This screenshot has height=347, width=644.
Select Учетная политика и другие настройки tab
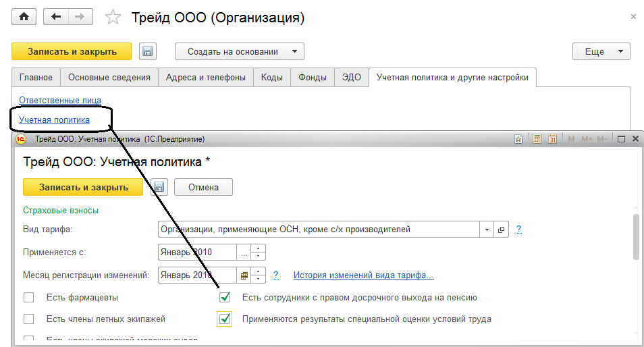click(452, 77)
